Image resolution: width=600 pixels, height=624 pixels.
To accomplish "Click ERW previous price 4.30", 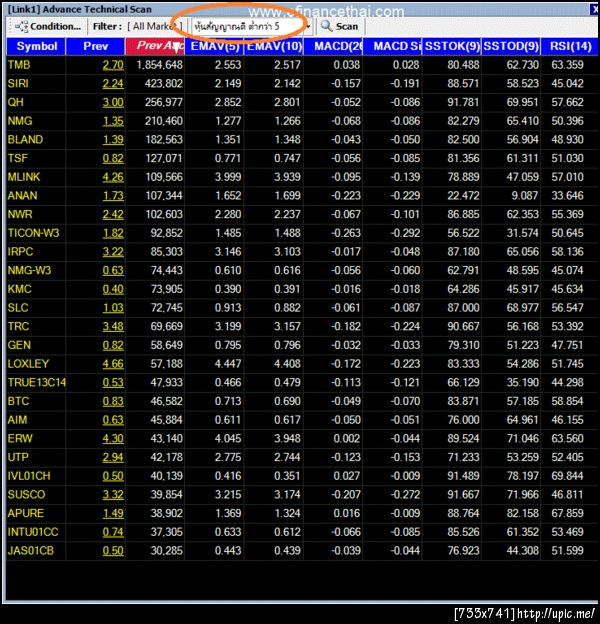I will tap(113, 439).
